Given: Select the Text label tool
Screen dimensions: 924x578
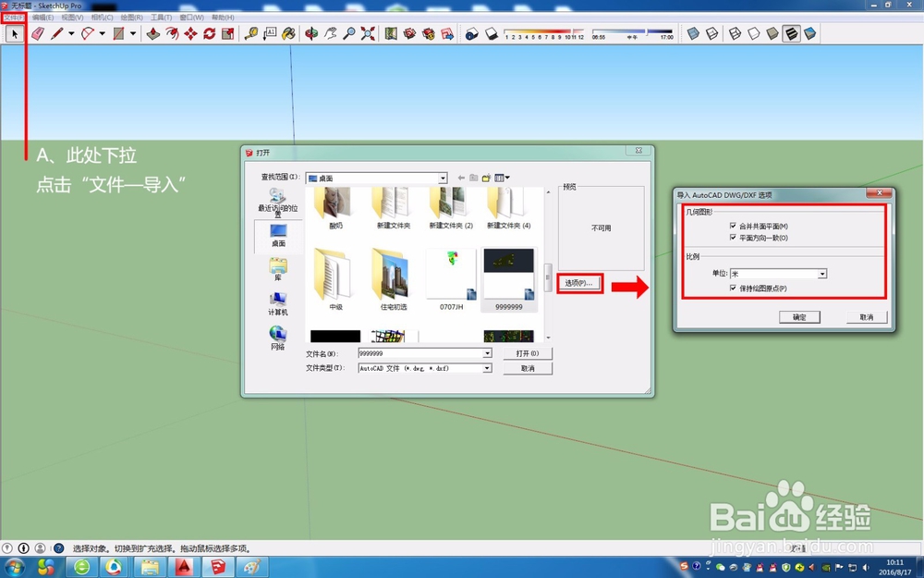Looking at the screenshot, I should click(270, 33).
